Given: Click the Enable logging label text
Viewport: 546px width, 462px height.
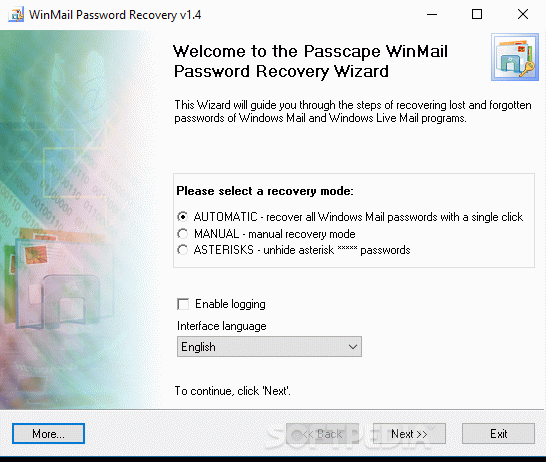Looking at the screenshot, I should tap(230, 304).
